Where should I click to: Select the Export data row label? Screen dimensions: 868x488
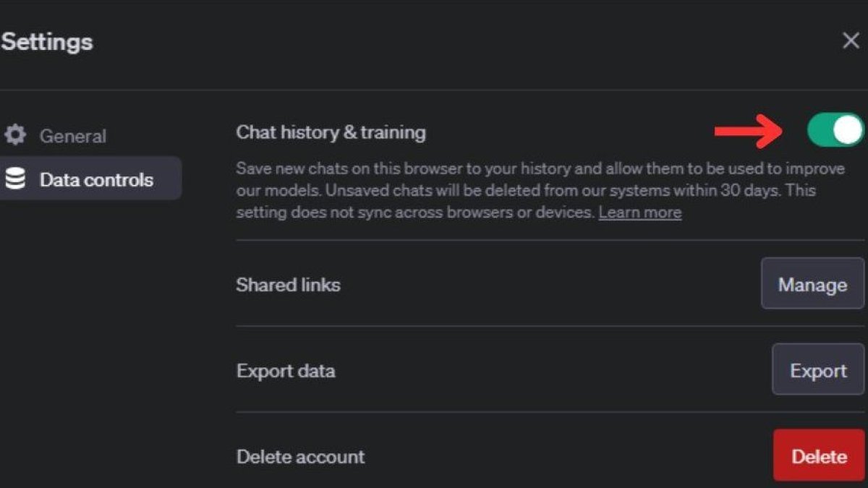pos(286,372)
